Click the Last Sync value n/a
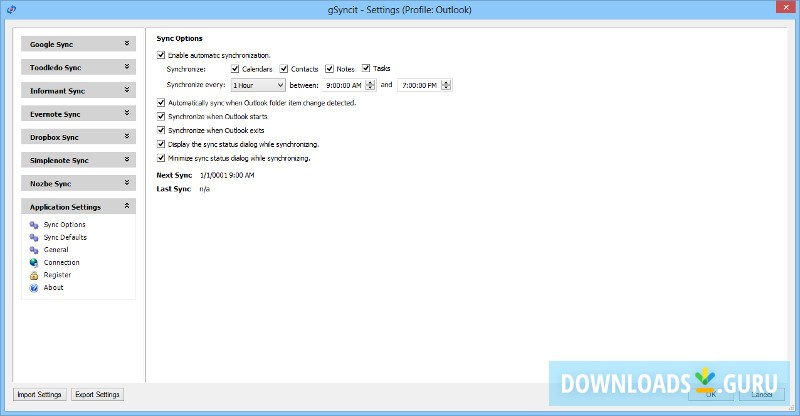The width and height of the screenshot is (800, 416). click(204, 189)
